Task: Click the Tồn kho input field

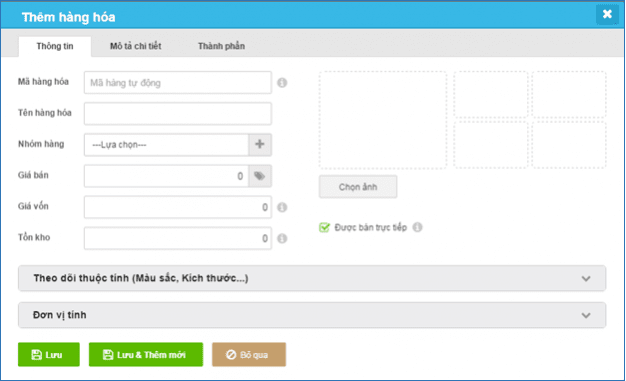Action: pos(178,238)
